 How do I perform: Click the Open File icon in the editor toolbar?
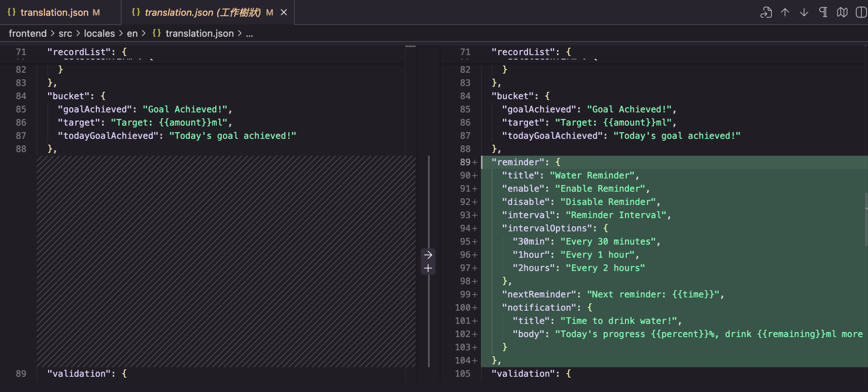pyautogui.click(x=766, y=12)
